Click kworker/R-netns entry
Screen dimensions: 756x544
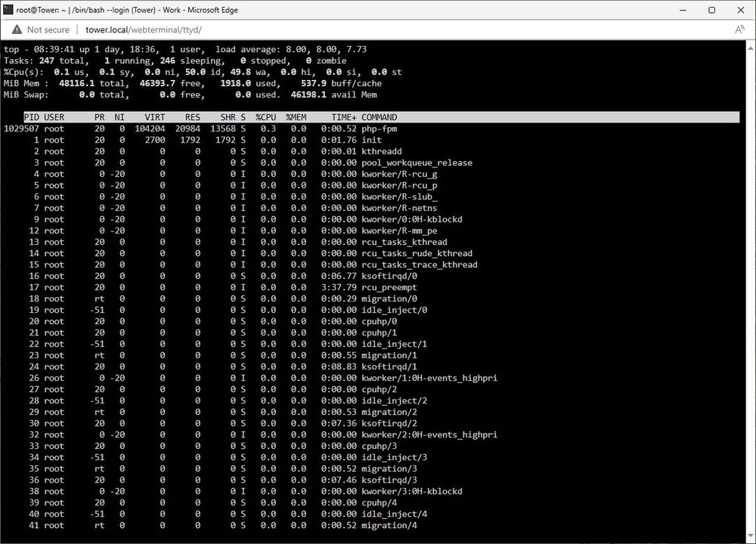point(399,209)
